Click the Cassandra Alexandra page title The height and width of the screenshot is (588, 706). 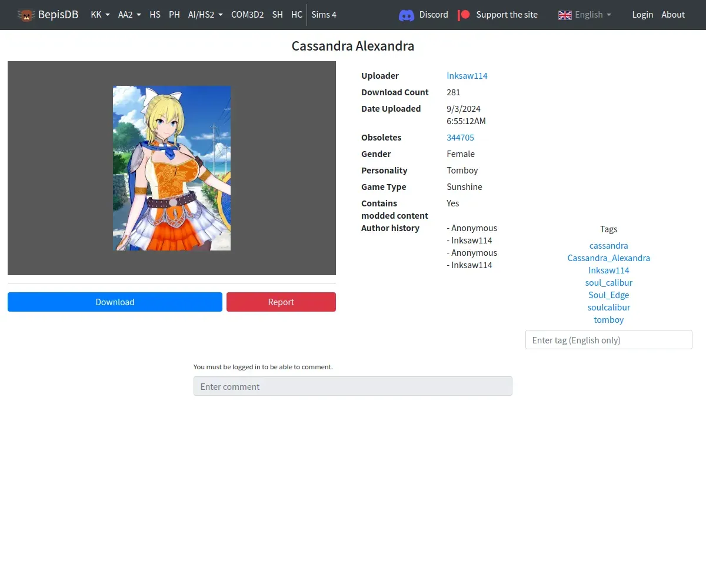point(353,46)
